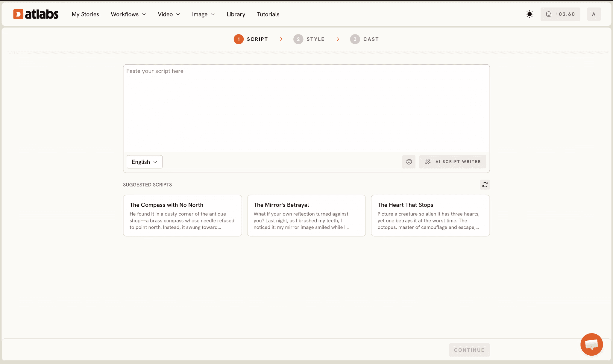Choose The Compass with No North script
Screen dimensions: 613x364
tap(183, 216)
